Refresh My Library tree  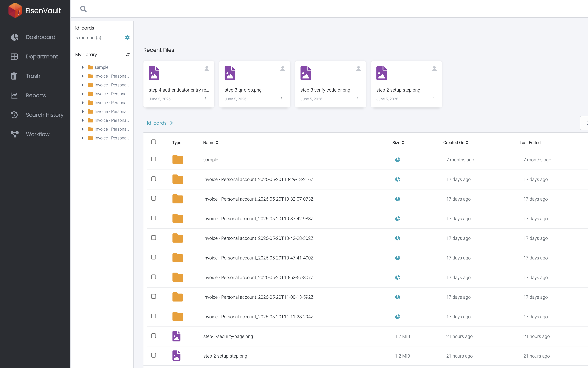[128, 54]
